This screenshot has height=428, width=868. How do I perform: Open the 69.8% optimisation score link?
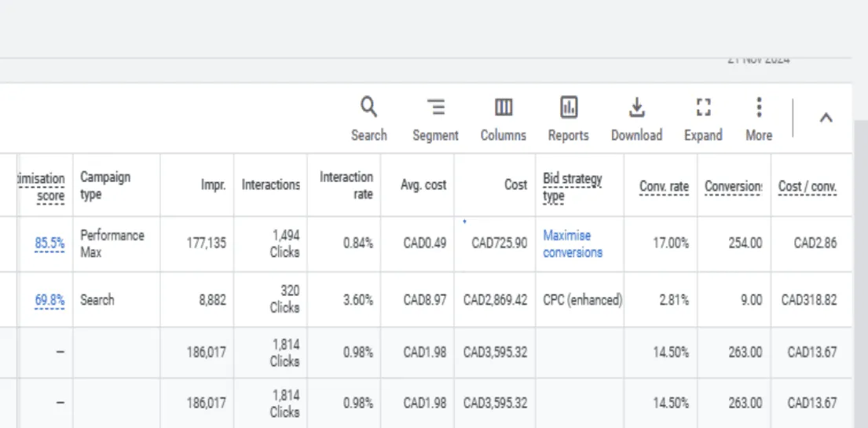click(x=49, y=300)
